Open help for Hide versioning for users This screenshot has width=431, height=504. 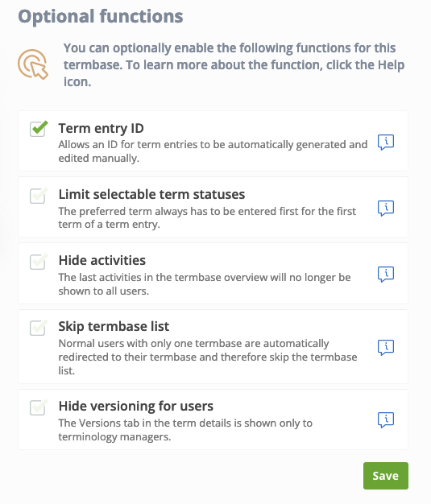386,419
